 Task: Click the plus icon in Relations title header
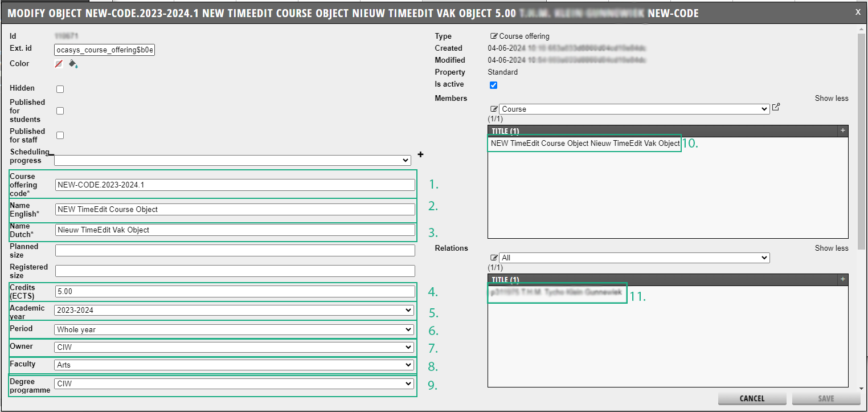842,279
